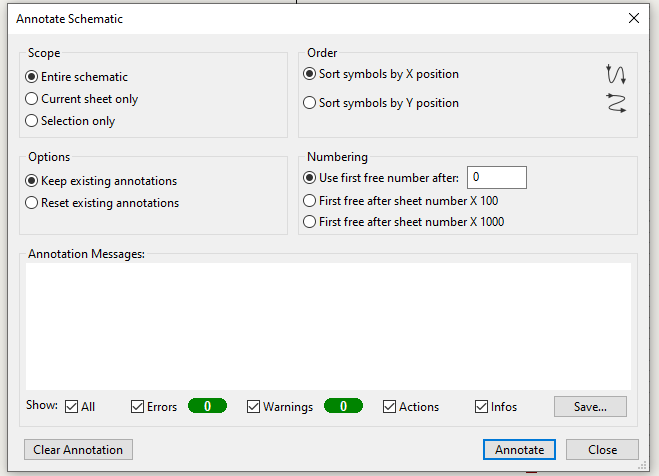Click the Y-position sort order icon

point(616,103)
